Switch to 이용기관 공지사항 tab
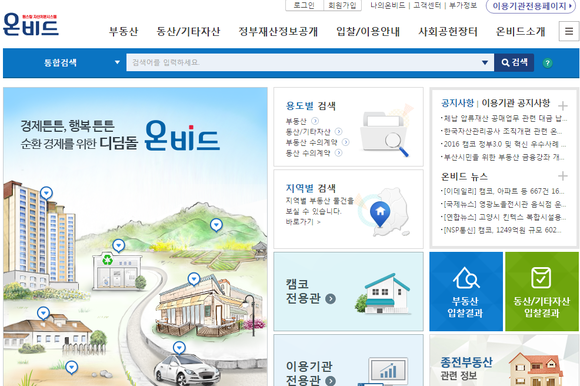The image size is (580, 386). click(x=516, y=103)
